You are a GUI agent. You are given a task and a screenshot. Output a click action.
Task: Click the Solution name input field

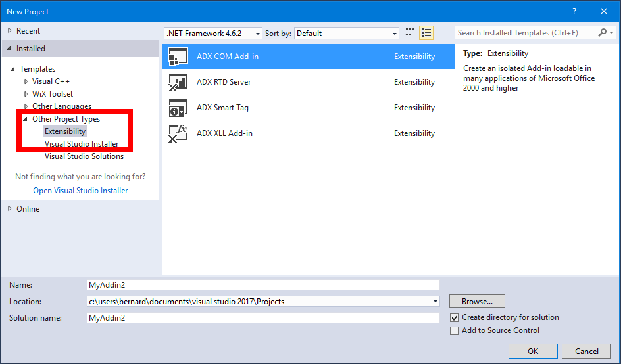pos(263,318)
